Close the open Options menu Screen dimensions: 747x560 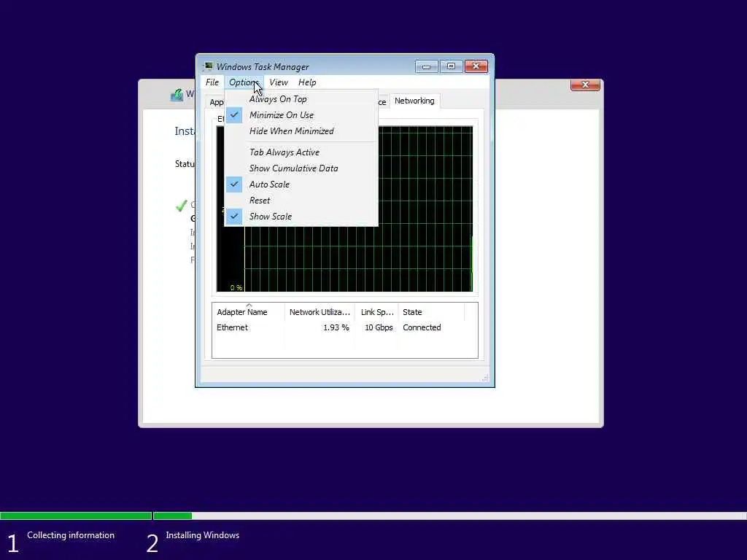244,82
